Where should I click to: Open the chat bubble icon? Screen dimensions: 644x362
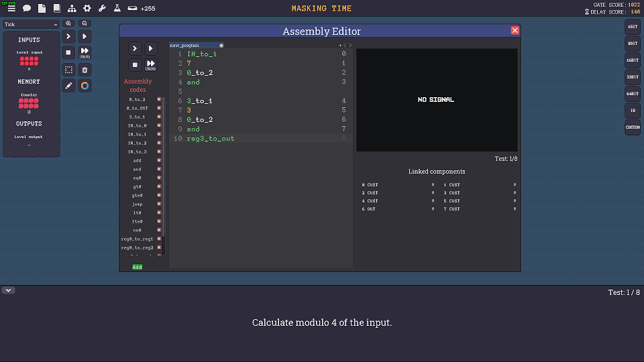tap(27, 9)
